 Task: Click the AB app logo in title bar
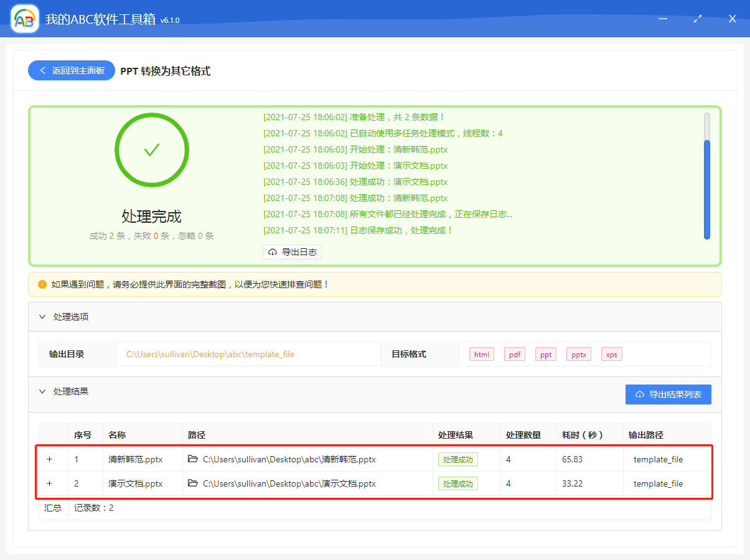tap(24, 18)
